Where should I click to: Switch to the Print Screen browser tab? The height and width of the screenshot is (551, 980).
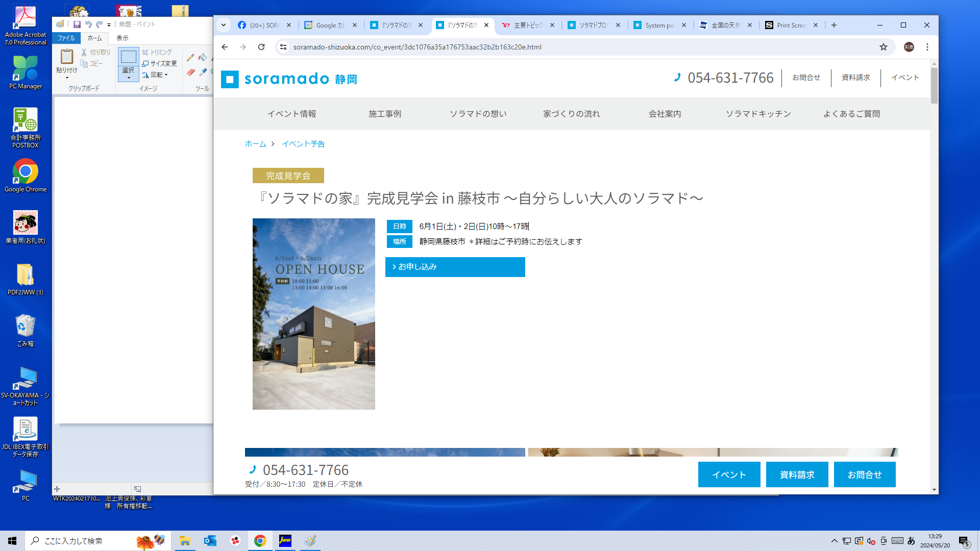(x=791, y=25)
